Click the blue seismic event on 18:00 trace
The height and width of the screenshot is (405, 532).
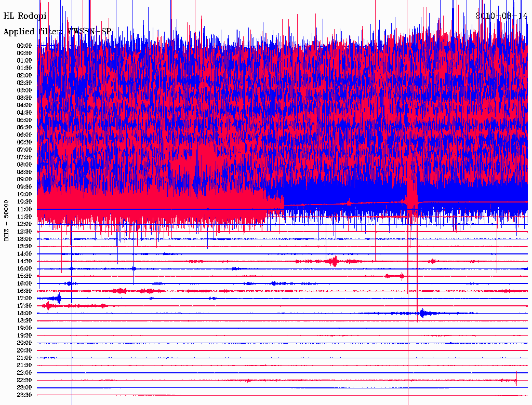tap(423, 313)
